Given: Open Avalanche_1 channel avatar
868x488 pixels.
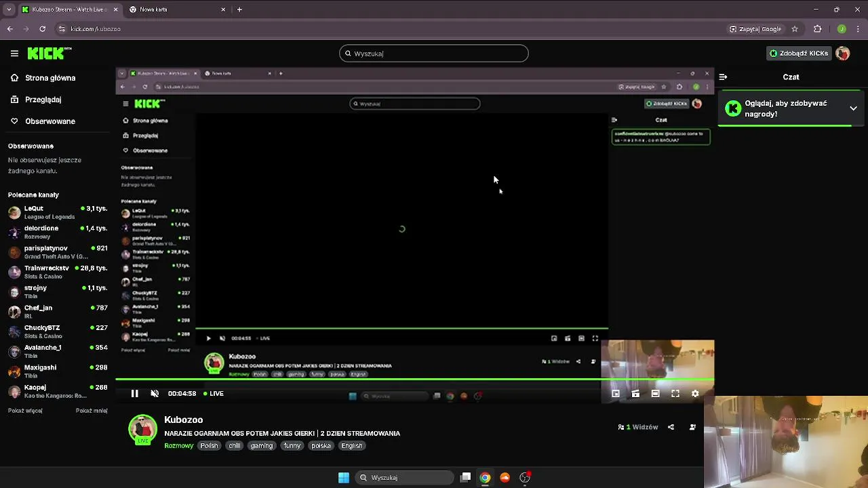Looking at the screenshot, I should (x=14, y=352).
